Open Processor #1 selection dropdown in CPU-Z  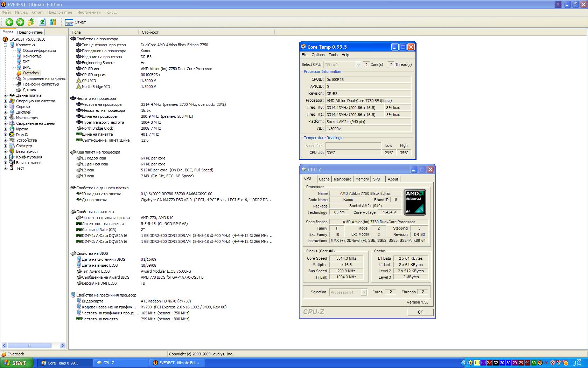point(348,292)
